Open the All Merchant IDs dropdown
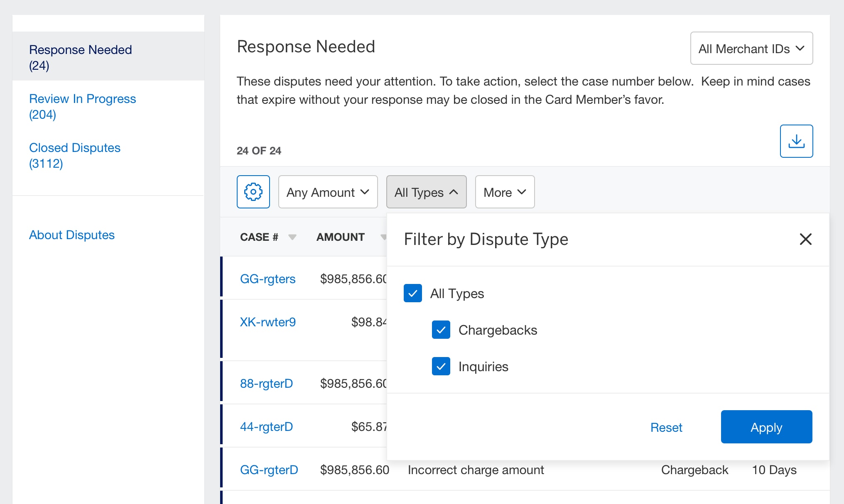The width and height of the screenshot is (844, 504). point(751,49)
